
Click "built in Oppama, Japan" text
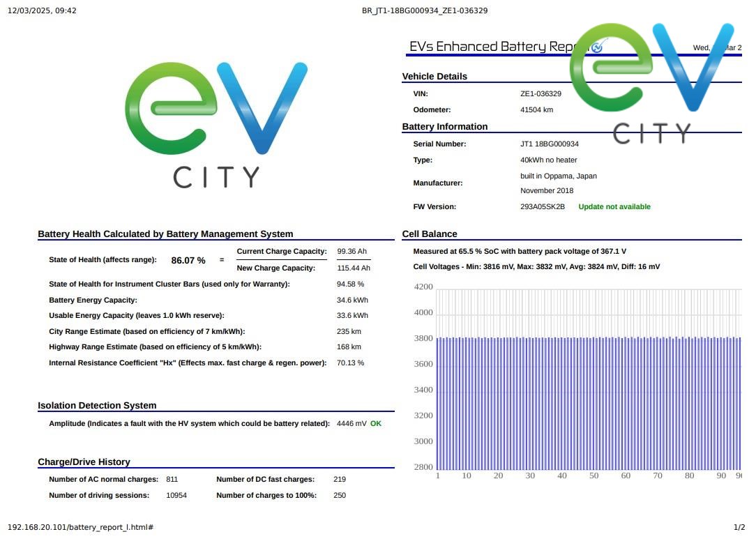click(x=559, y=176)
